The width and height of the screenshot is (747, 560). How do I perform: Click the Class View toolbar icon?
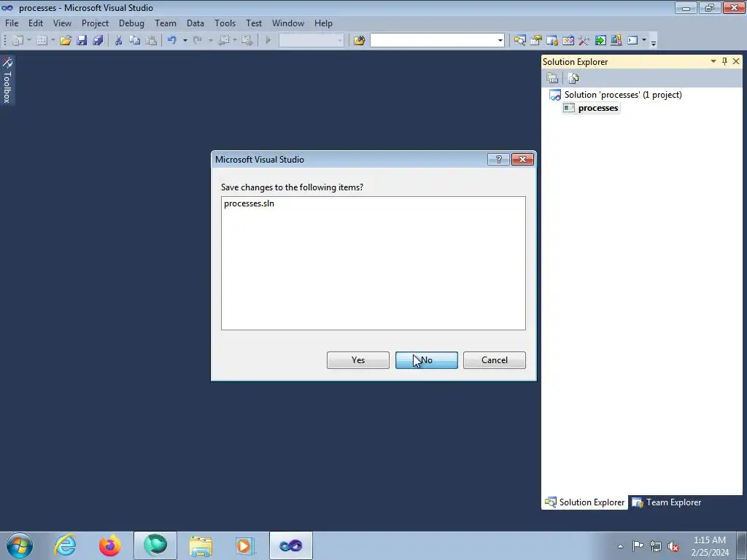pos(616,41)
